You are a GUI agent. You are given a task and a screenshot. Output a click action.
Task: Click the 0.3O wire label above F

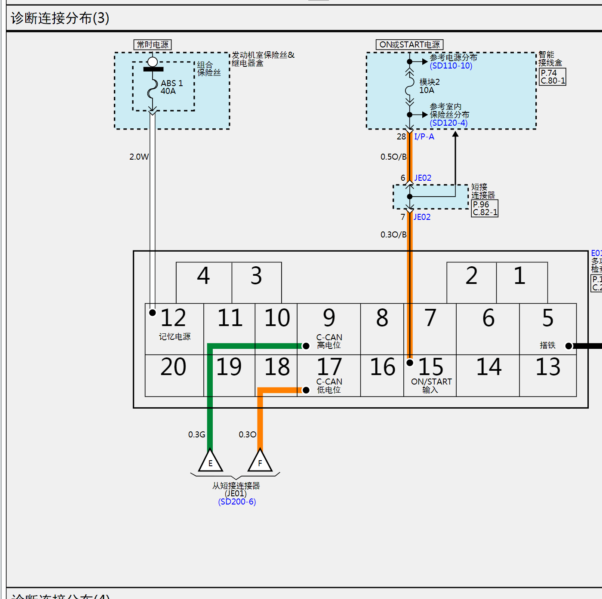pyautogui.click(x=247, y=434)
